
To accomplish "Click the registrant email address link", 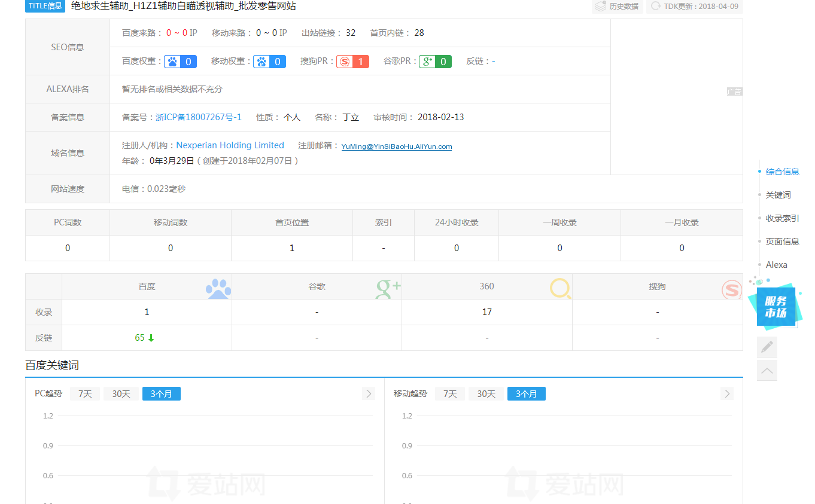I will click(397, 146).
